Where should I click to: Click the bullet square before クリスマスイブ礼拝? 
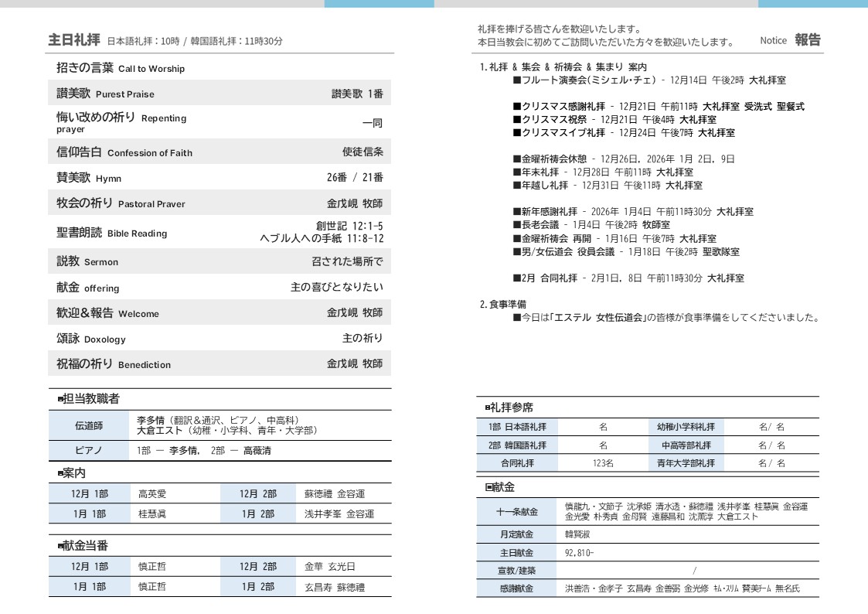[516, 133]
